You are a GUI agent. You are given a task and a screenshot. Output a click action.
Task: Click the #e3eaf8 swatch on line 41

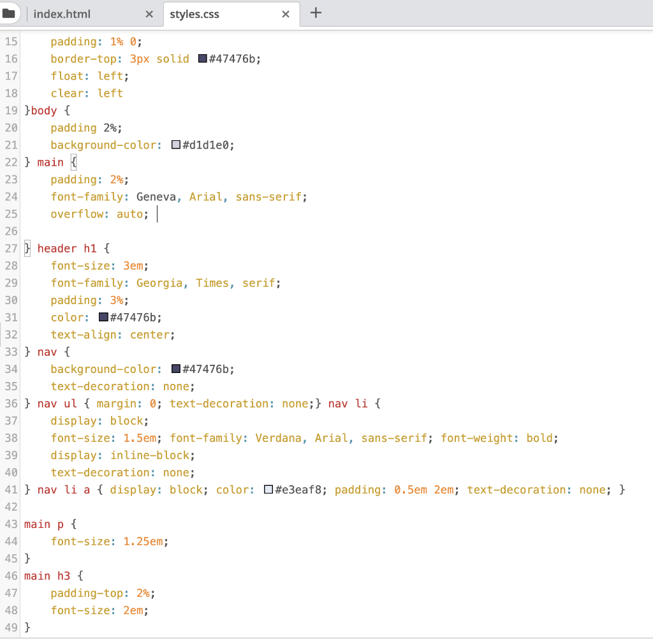(x=268, y=490)
